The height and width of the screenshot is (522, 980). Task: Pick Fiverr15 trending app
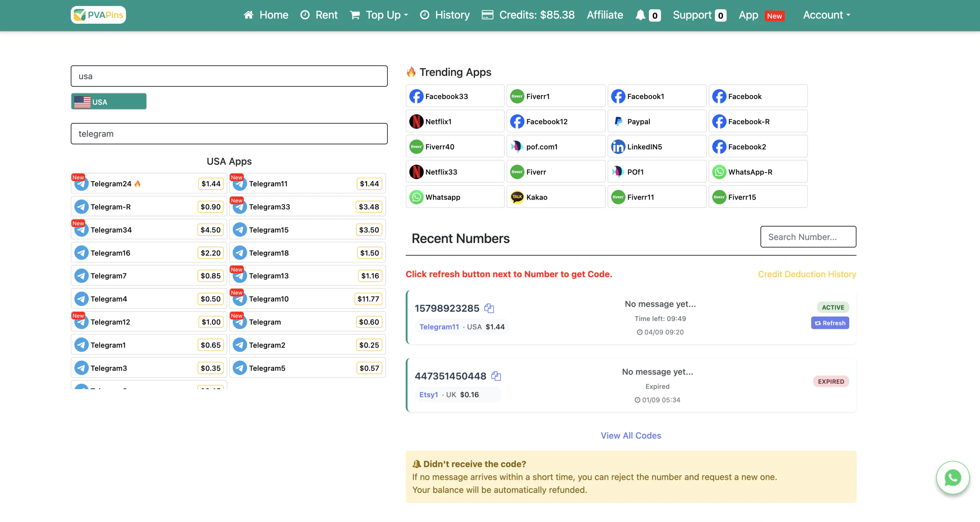[758, 197]
